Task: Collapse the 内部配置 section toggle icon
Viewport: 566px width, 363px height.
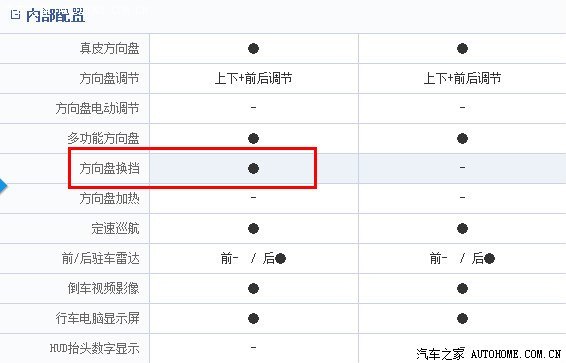Action: (15, 15)
